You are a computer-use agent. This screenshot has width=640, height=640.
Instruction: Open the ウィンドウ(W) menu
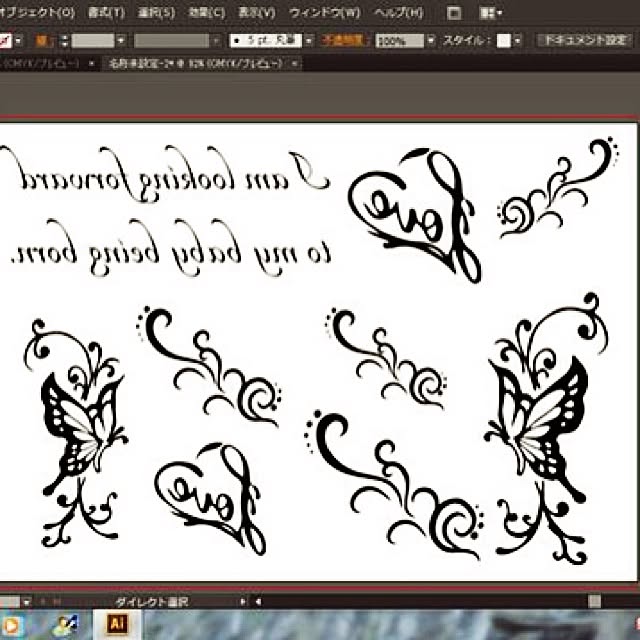click(x=324, y=13)
